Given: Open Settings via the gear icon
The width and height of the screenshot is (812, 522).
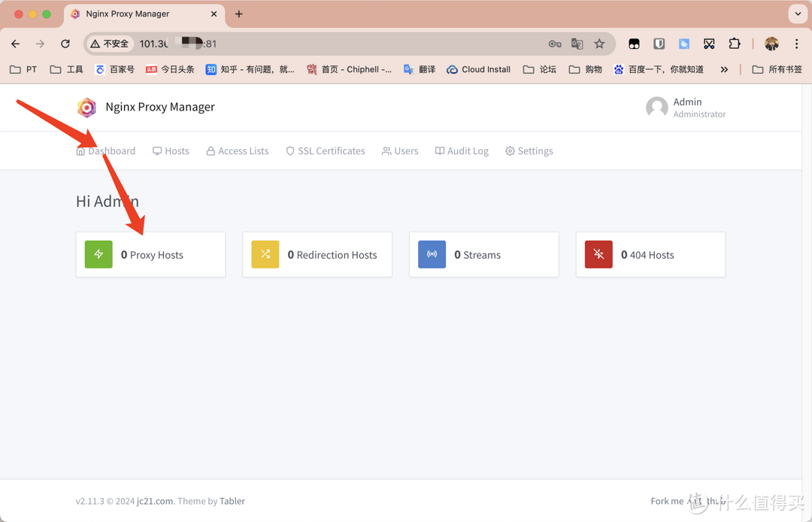Looking at the screenshot, I should (x=509, y=150).
